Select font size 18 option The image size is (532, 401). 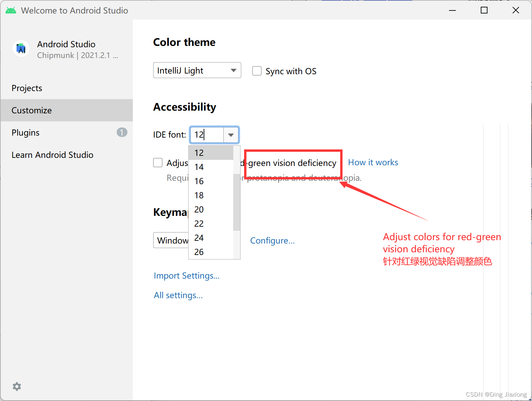tap(211, 195)
